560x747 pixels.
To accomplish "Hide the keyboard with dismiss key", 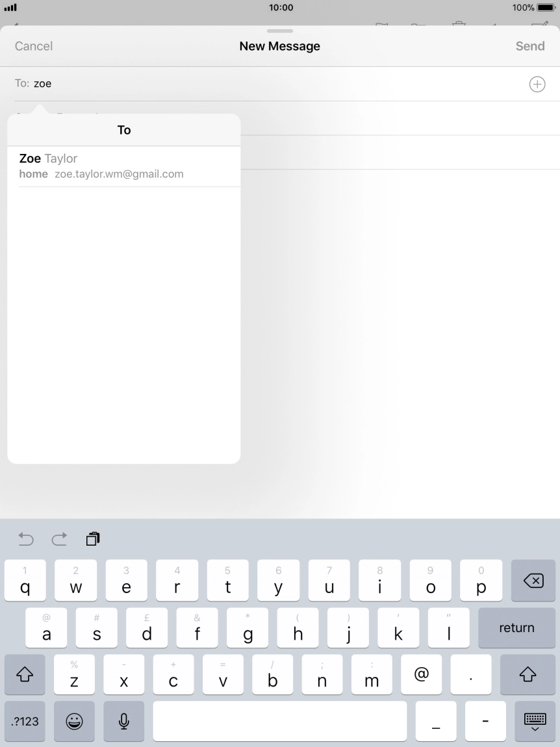I will [x=534, y=721].
